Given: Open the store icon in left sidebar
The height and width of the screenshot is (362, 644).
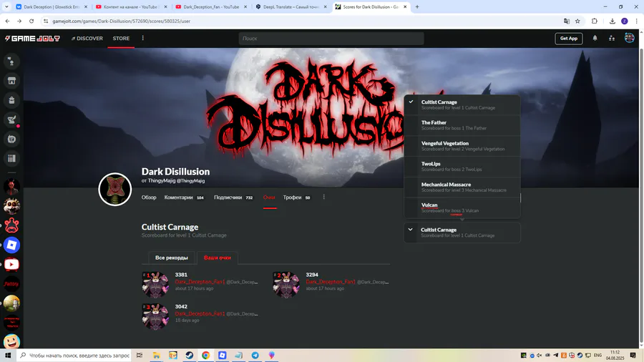Looking at the screenshot, I should (x=11, y=81).
